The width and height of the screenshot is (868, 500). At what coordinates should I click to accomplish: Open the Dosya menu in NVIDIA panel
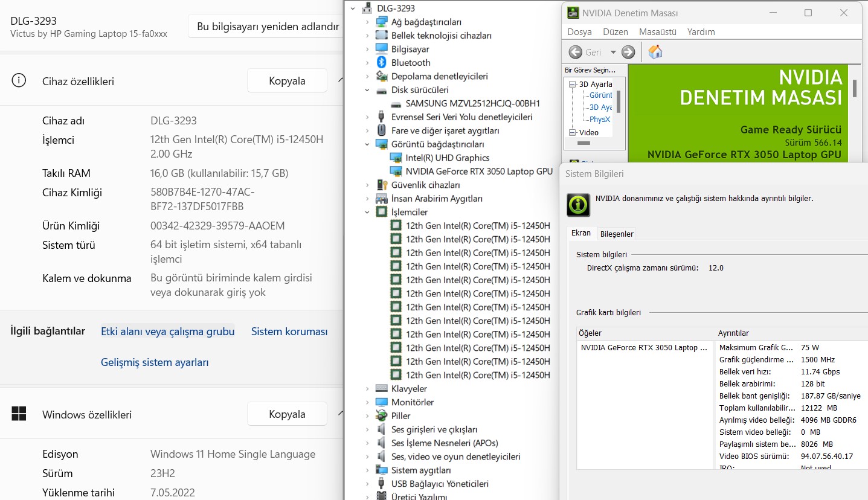[579, 31]
